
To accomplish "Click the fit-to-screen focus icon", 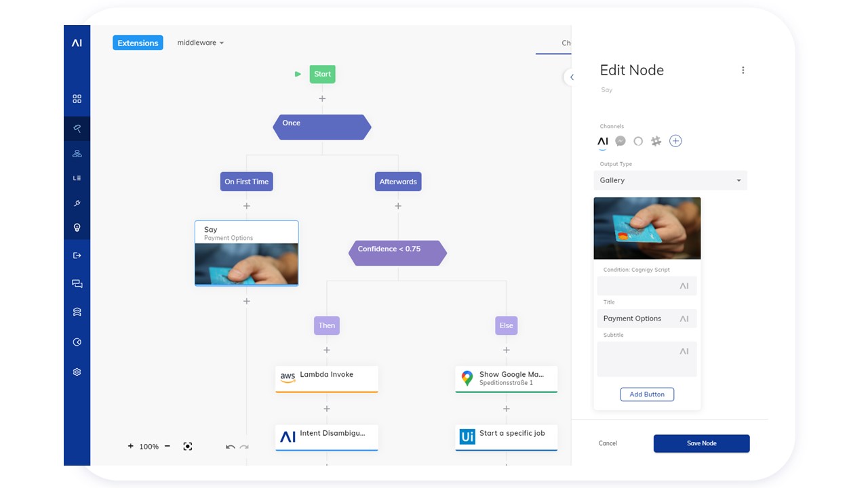I will coord(188,446).
